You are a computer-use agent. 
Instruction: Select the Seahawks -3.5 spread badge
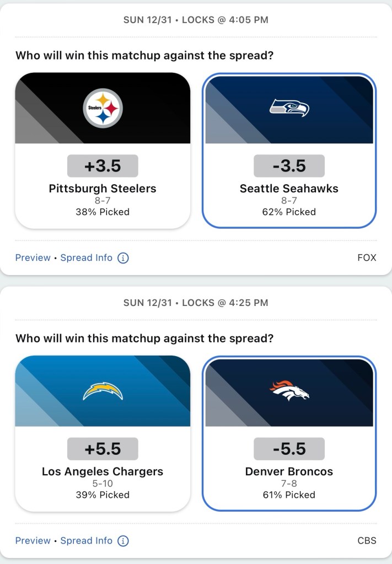click(289, 166)
